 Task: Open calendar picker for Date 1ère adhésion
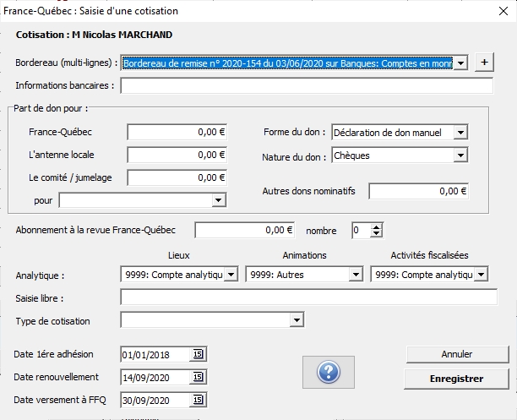198,354
